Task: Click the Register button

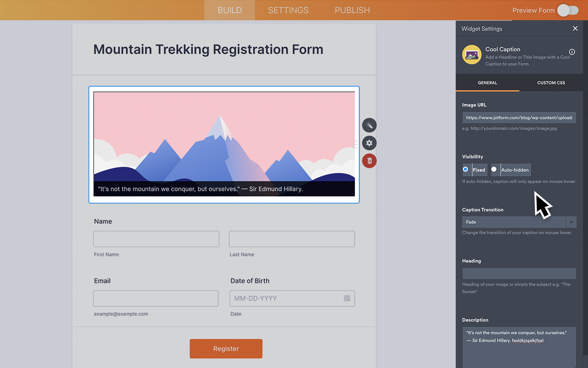Action: tap(226, 349)
